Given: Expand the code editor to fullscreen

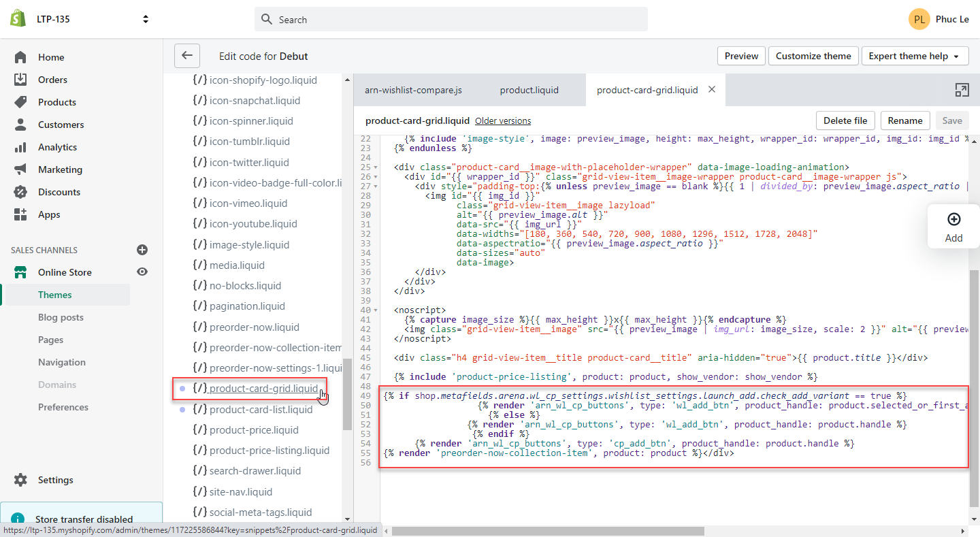Looking at the screenshot, I should pyautogui.click(x=962, y=89).
